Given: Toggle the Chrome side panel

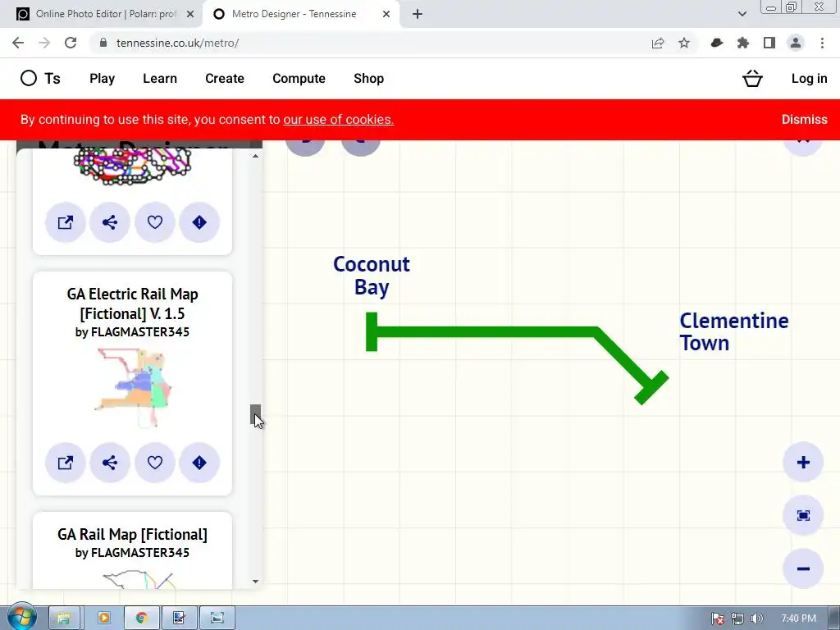Looking at the screenshot, I should pos(769,43).
